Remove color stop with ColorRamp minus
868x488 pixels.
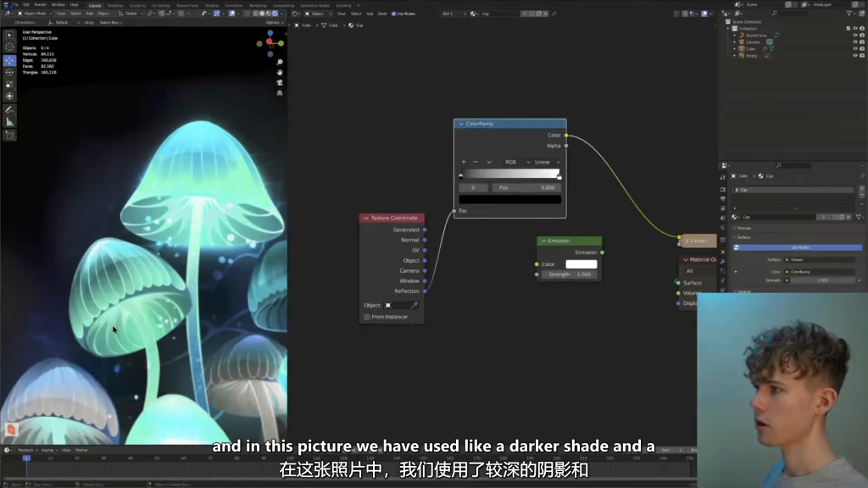[x=475, y=162]
